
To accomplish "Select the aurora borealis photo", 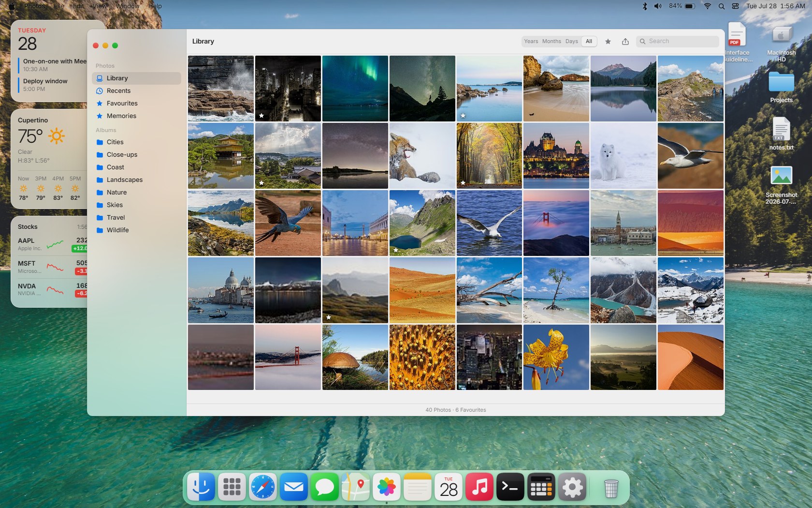I will [355, 89].
